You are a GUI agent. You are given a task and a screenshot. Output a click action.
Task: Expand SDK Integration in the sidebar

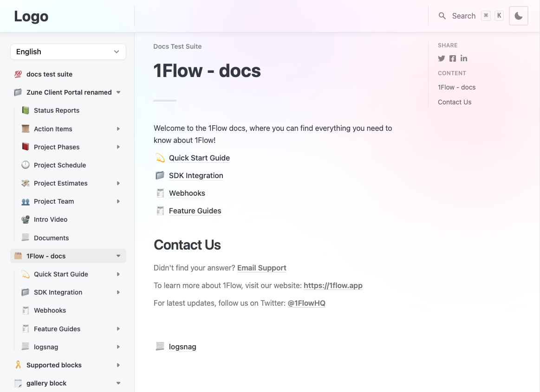point(118,292)
